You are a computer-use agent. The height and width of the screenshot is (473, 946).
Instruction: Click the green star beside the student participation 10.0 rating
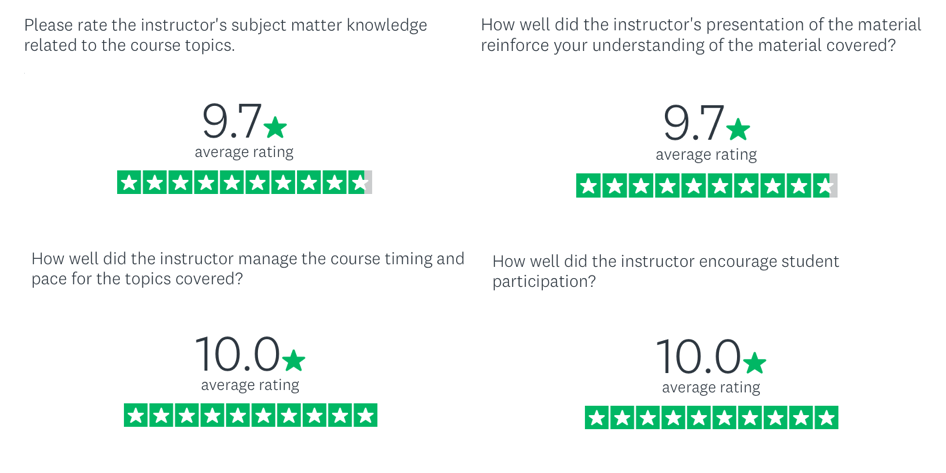[754, 363]
